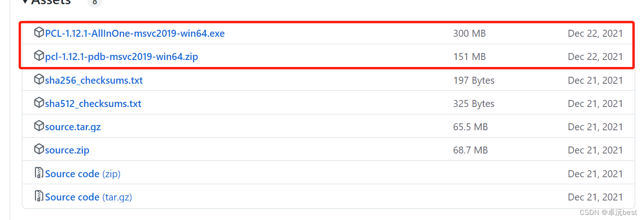This screenshot has height=220, width=644.
Task: Download Source code (zip) archive
Action: click(83, 174)
